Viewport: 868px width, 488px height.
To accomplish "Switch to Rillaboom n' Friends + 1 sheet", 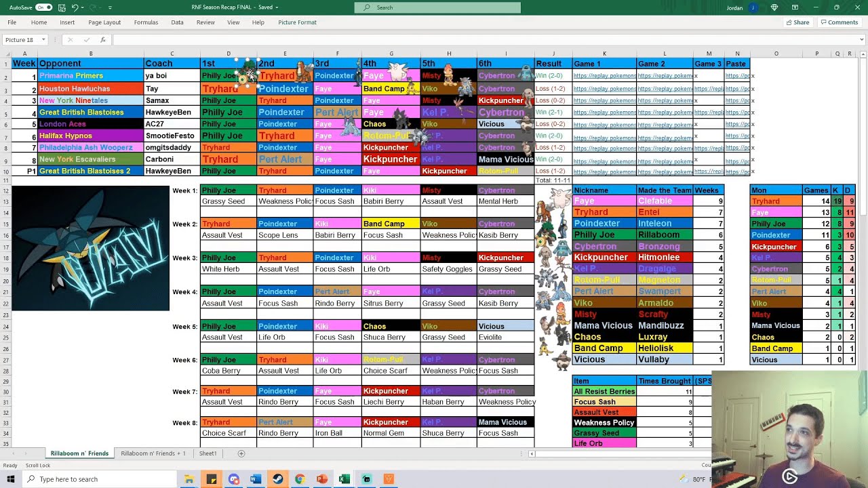I will (x=153, y=453).
